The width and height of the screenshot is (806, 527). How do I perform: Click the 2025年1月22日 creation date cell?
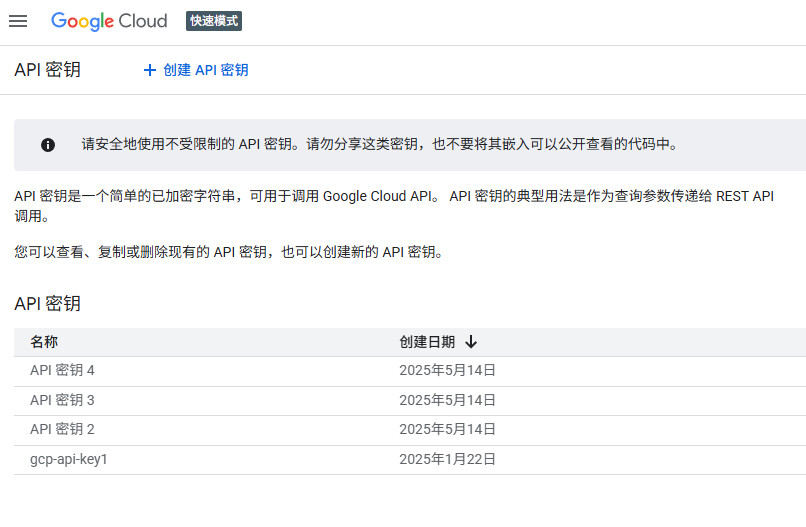[447, 459]
